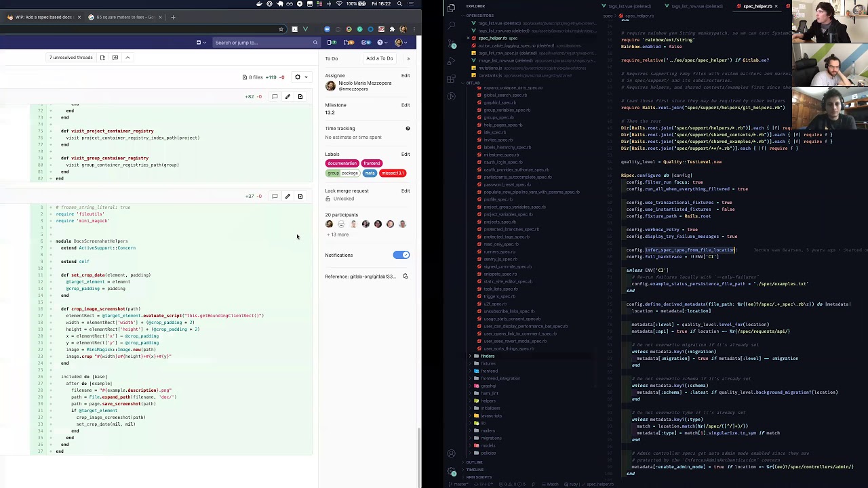Expand the finders folder in Explorer
The height and width of the screenshot is (488, 868).
point(488,356)
